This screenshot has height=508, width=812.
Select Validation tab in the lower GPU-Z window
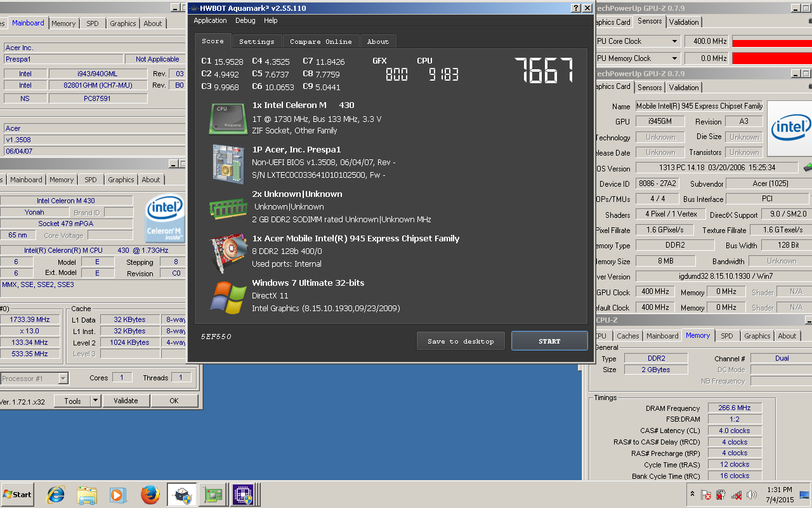click(x=684, y=88)
